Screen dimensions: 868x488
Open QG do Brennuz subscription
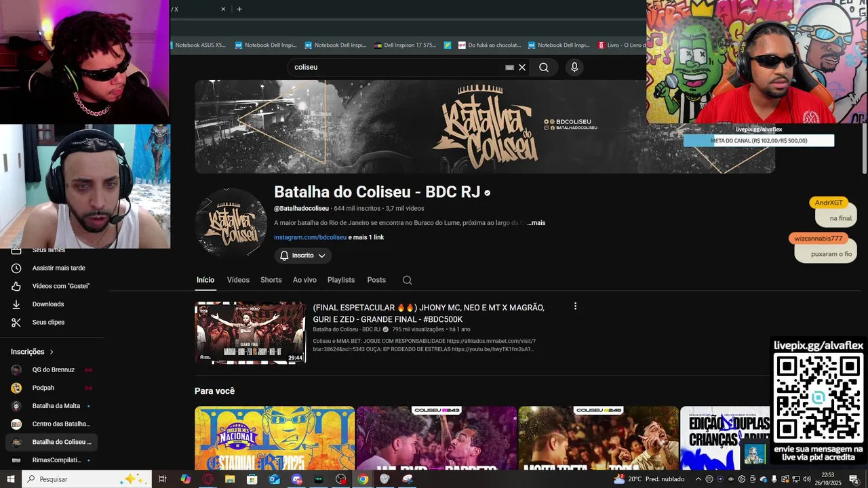point(52,369)
